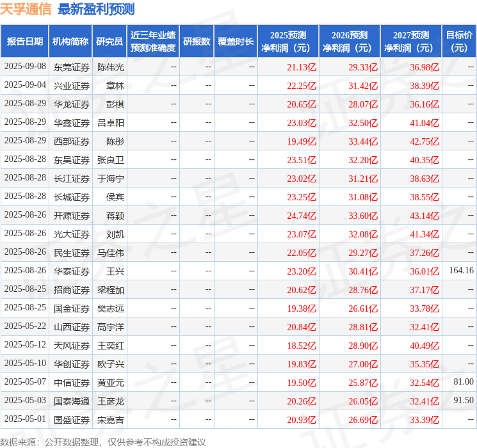Viewport: 477px width, 448px height.
Task: Select the 光大证券 institution cell
Action: click(x=72, y=234)
